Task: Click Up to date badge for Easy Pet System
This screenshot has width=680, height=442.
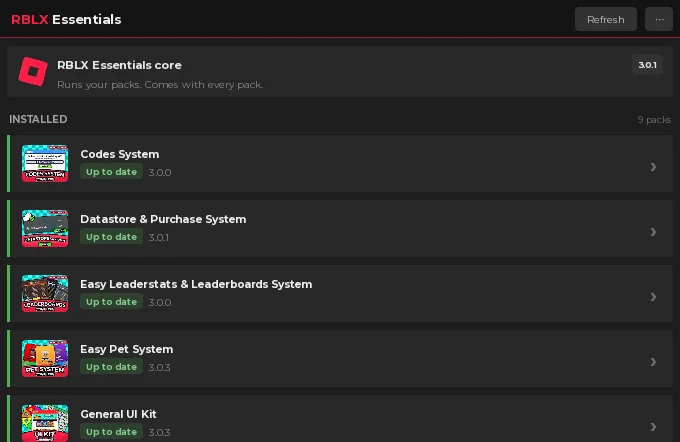Action: point(111,367)
